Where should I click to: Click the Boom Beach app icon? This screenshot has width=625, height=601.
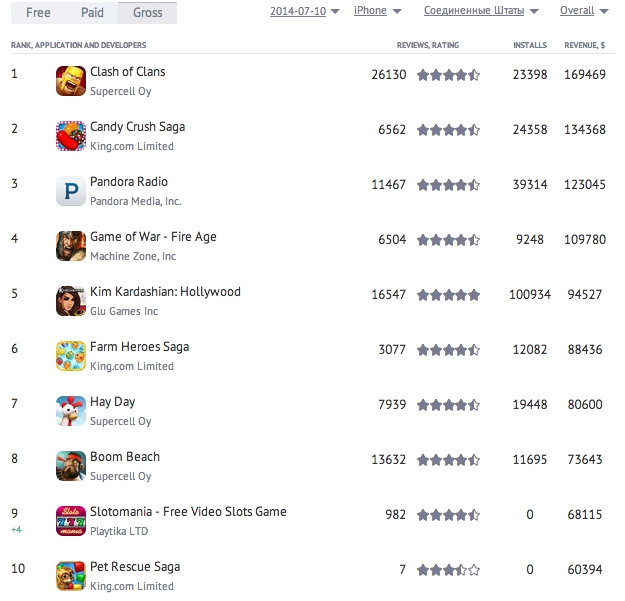[70, 465]
